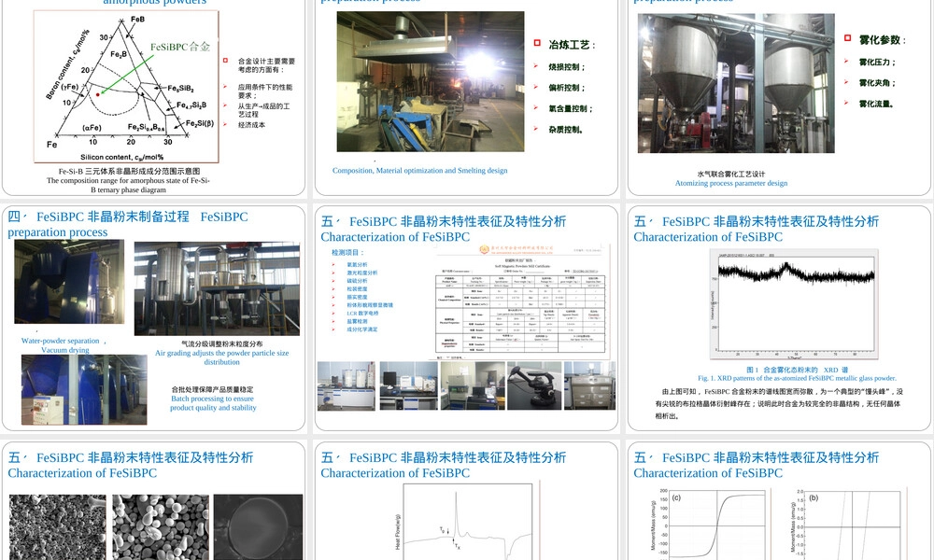This screenshot has height=560, width=934.
Task: Click caption 'Fig. 1. XRD patterns of the as-atomized FeSiBPC'
Action: click(797, 378)
